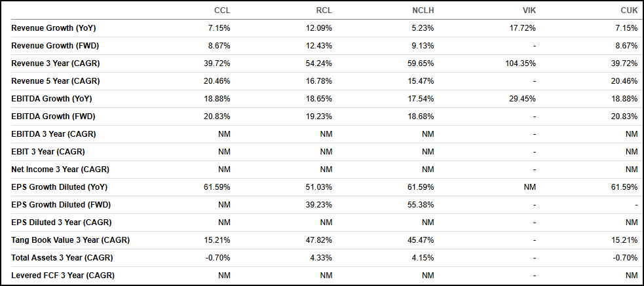
Task: Open the EBITDA Growth (FWD) metric
Action: coord(53,116)
